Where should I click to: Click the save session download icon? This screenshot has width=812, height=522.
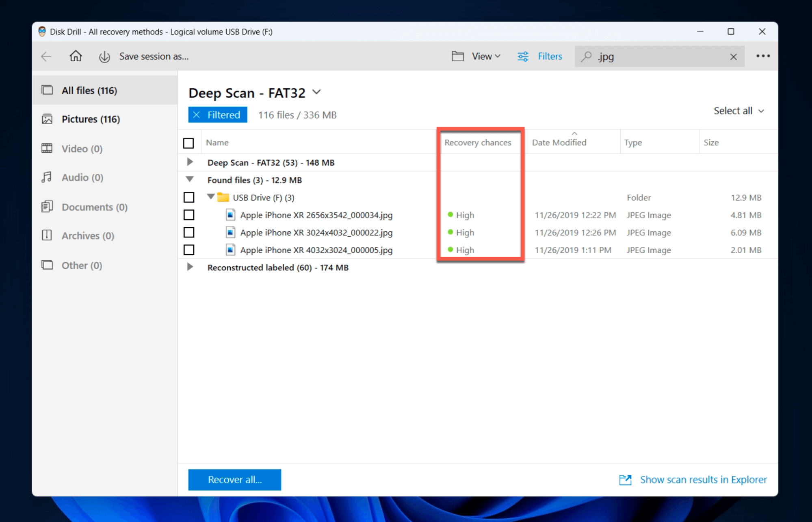pos(104,56)
